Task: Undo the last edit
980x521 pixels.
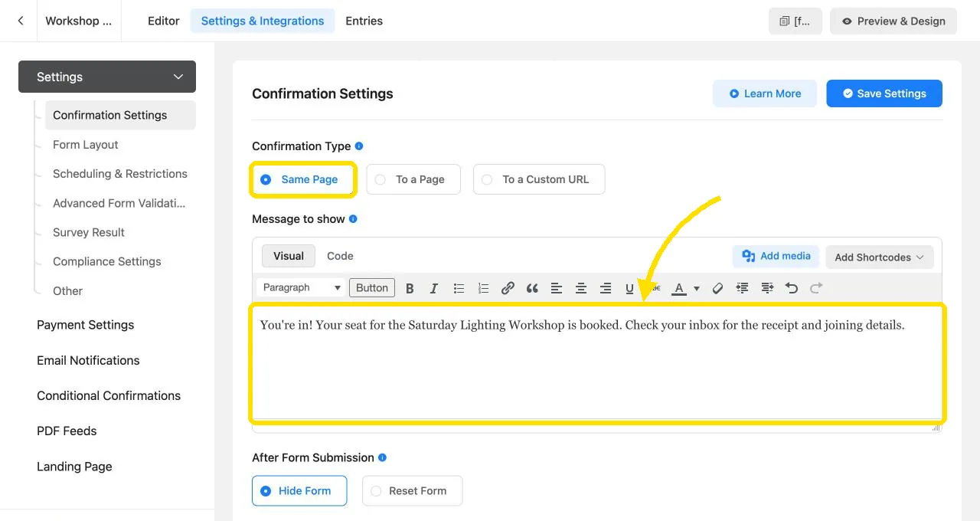Action: pos(792,288)
